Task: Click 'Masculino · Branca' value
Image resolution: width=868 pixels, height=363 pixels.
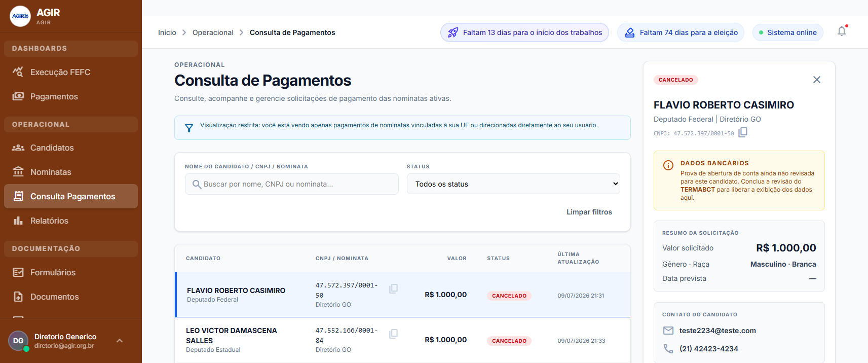Action: point(783,264)
